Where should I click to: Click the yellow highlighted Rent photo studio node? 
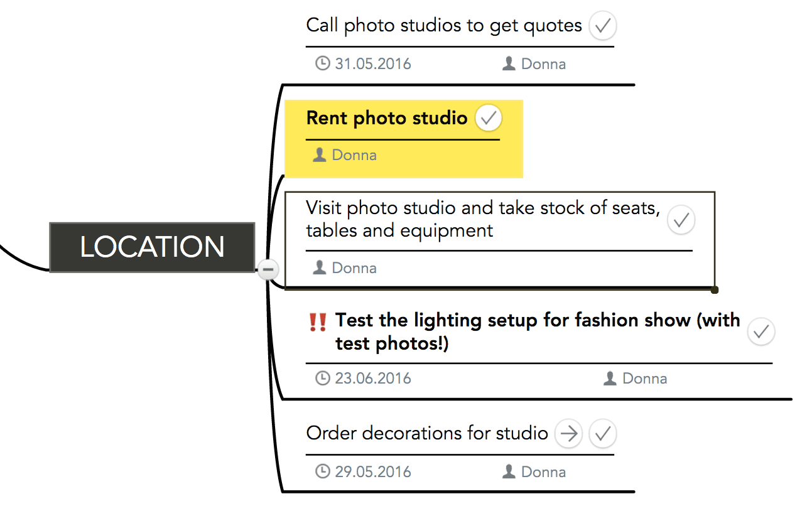click(x=386, y=118)
